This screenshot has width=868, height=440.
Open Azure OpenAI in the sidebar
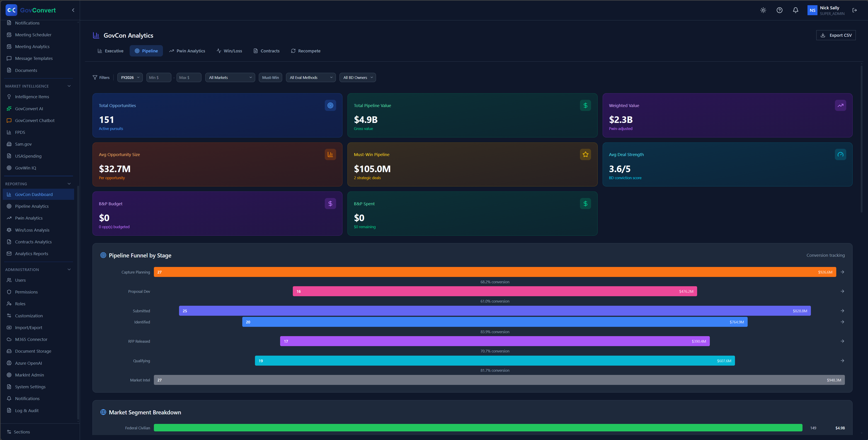pyautogui.click(x=38, y=363)
